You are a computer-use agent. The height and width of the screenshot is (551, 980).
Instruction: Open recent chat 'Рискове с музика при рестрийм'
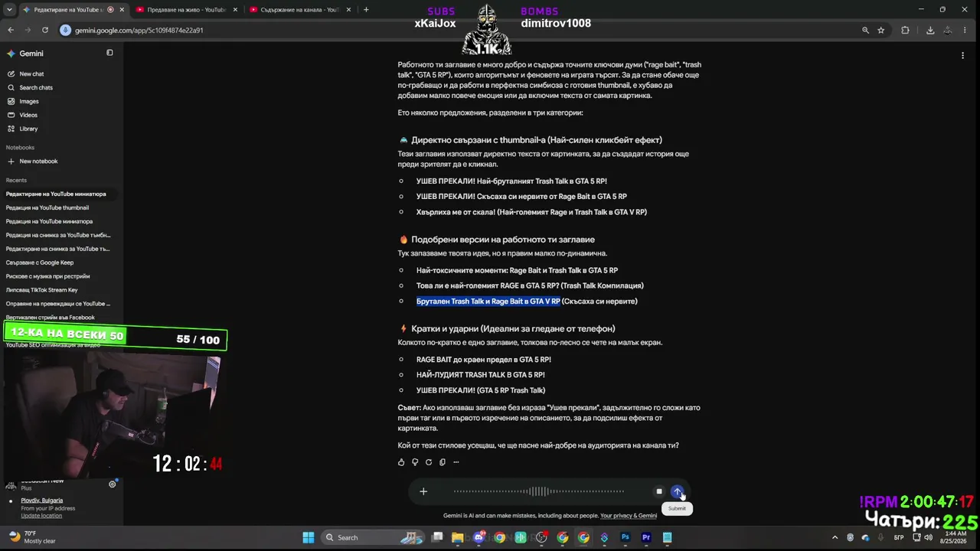click(x=47, y=276)
